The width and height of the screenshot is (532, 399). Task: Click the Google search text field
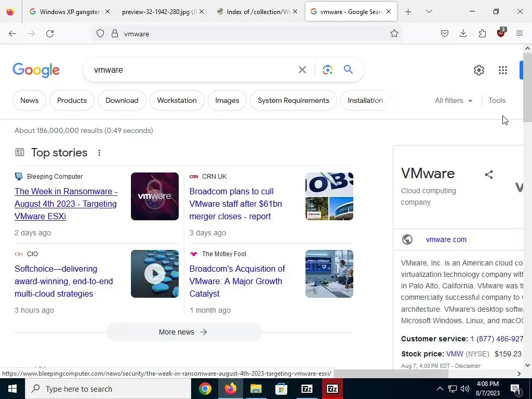[193, 70]
